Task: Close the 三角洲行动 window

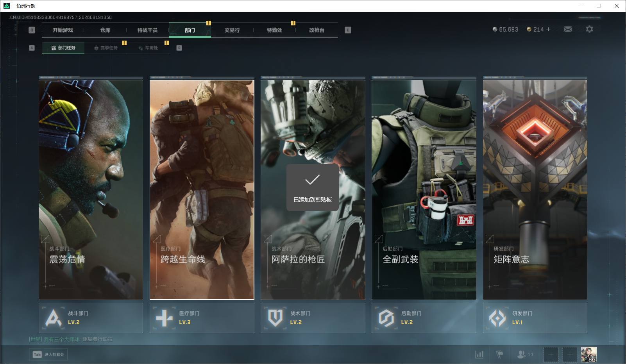Action: click(x=617, y=6)
